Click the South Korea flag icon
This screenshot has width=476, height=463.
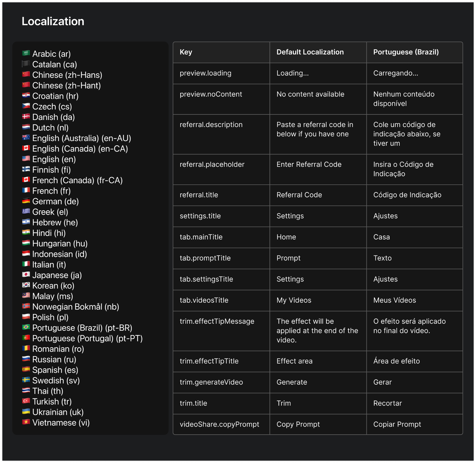tap(26, 285)
